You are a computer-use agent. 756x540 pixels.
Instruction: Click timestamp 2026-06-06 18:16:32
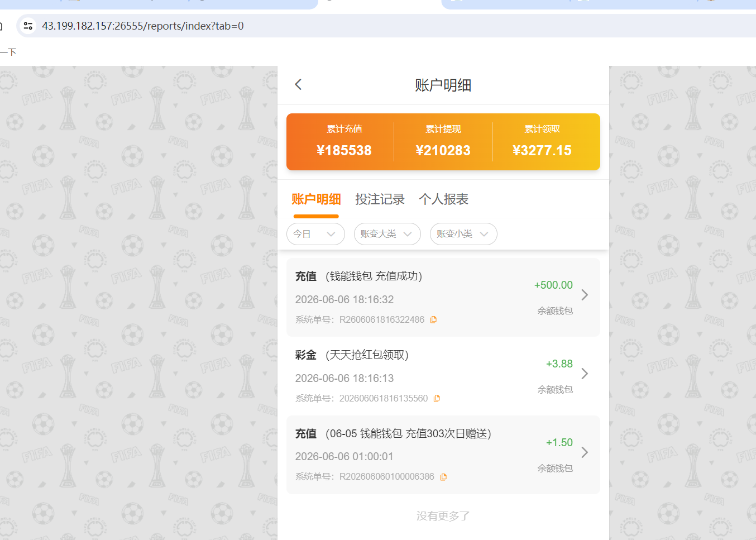click(x=344, y=299)
